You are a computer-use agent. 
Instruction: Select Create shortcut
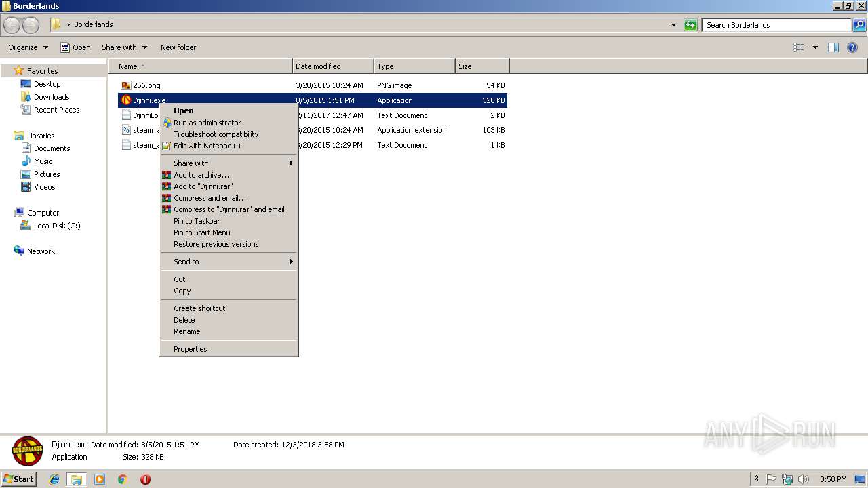(229, 308)
